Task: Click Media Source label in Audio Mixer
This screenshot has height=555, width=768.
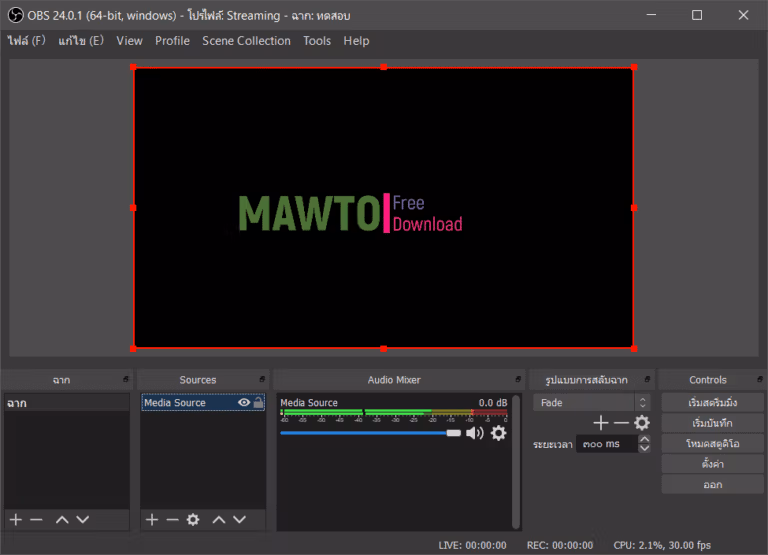Action: [309, 402]
